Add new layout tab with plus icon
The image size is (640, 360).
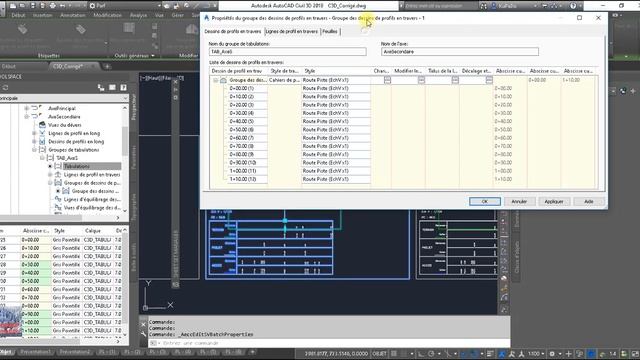(x=253, y=352)
